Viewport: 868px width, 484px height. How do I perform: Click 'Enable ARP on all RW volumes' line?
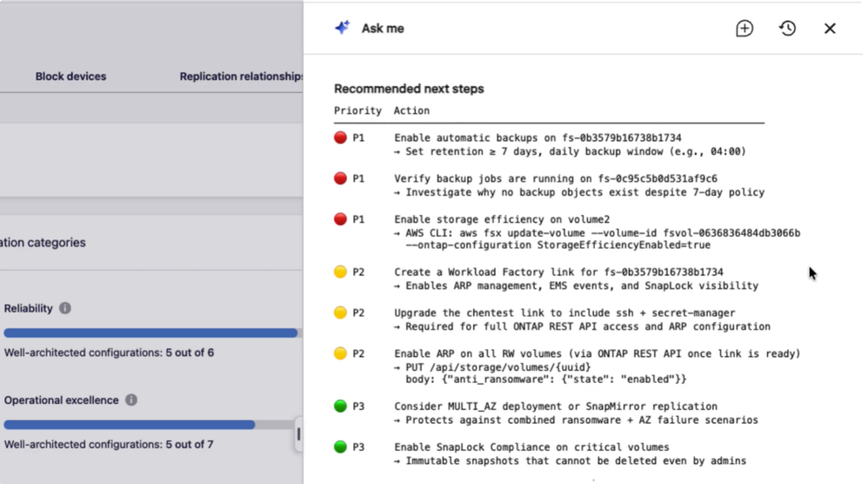[598, 354]
